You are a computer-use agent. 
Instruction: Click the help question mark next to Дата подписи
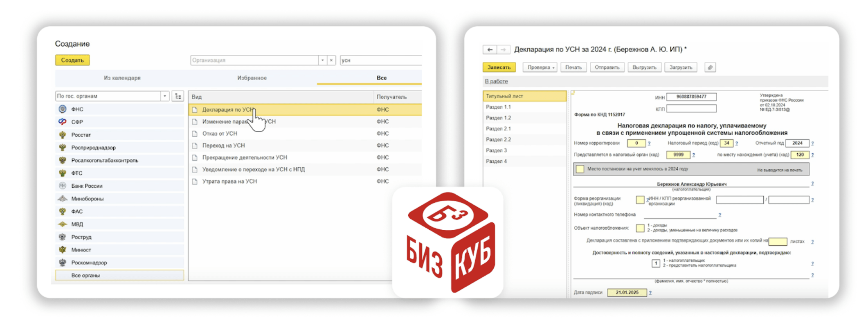650,293
